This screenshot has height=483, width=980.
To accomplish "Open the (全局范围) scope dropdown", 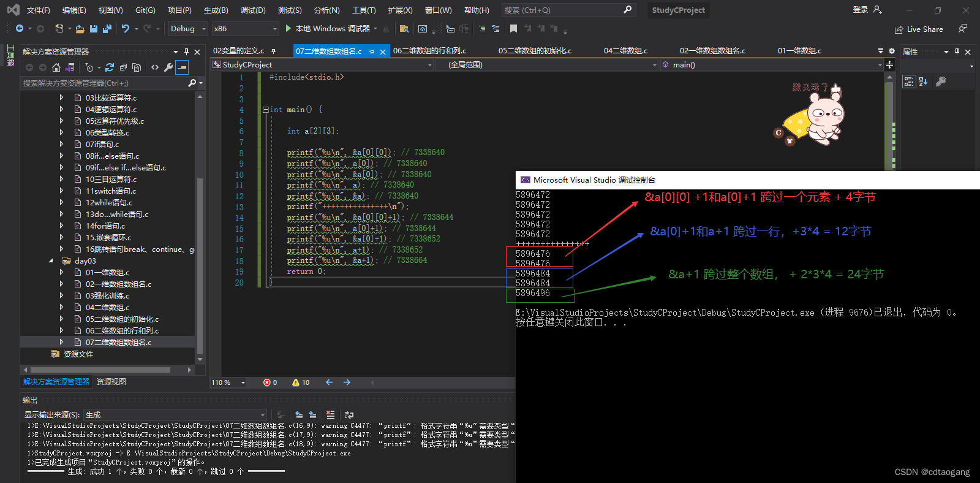I will tap(547, 65).
